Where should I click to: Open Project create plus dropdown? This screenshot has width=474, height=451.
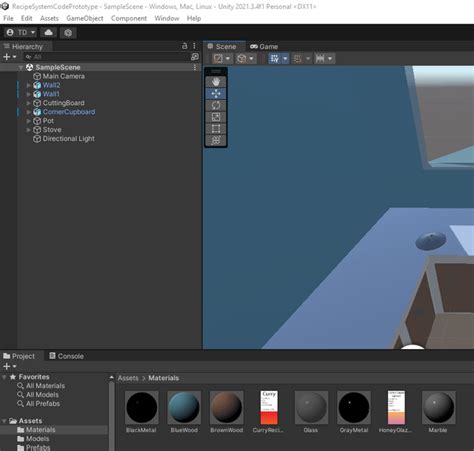[x=9, y=366]
